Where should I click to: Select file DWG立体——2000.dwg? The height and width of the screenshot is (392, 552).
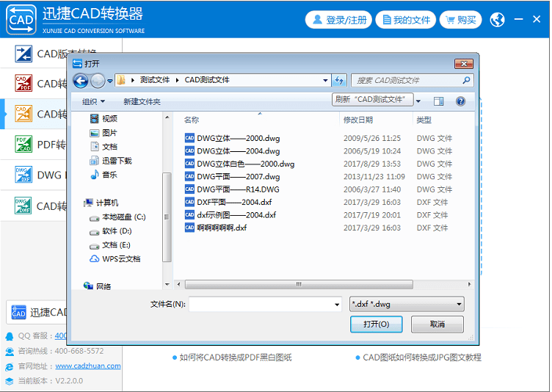click(233, 138)
